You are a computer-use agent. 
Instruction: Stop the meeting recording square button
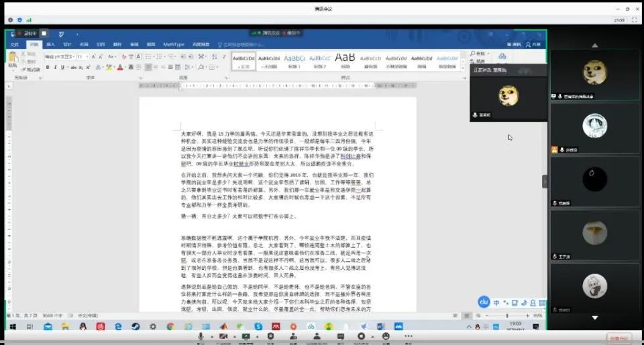click(44, 33)
